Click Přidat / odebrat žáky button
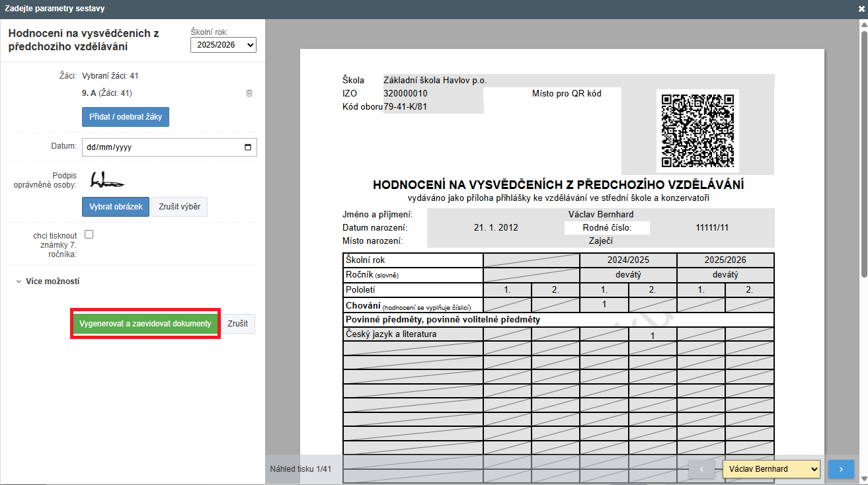 [126, 117]
